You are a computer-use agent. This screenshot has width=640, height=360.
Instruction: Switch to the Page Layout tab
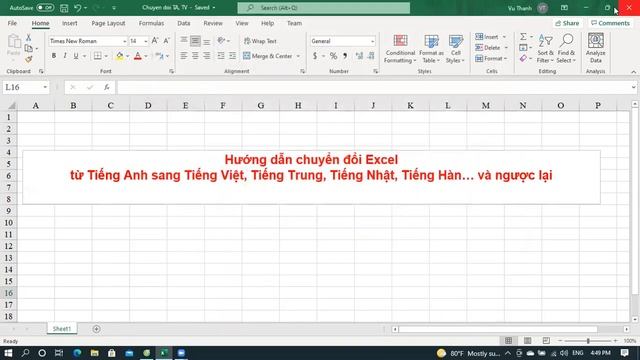[x=108, y=23]
